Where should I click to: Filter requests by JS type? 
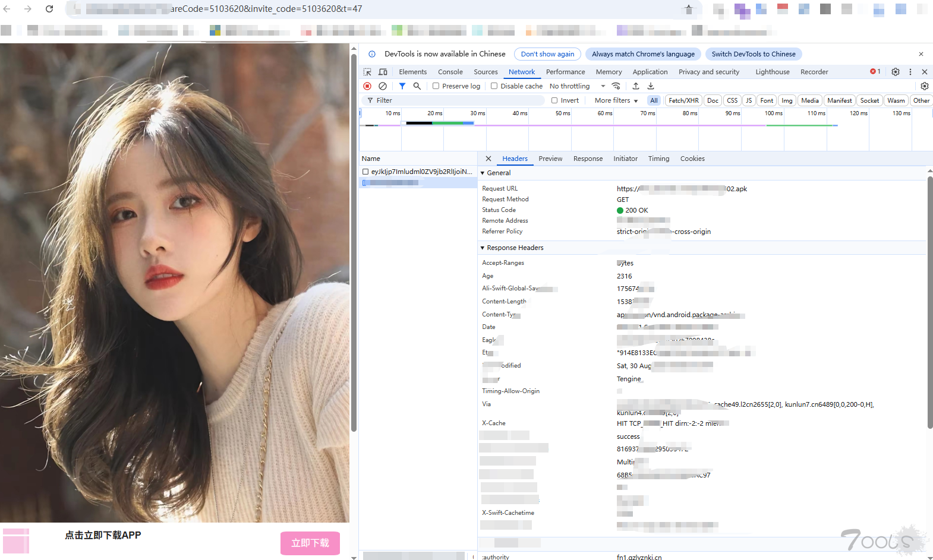[x=749, y=100]
